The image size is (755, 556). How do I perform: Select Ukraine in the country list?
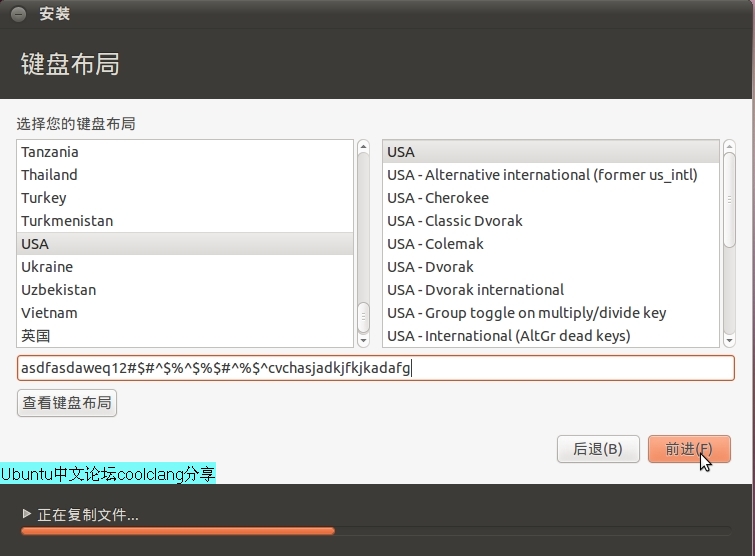click(185, 267)
